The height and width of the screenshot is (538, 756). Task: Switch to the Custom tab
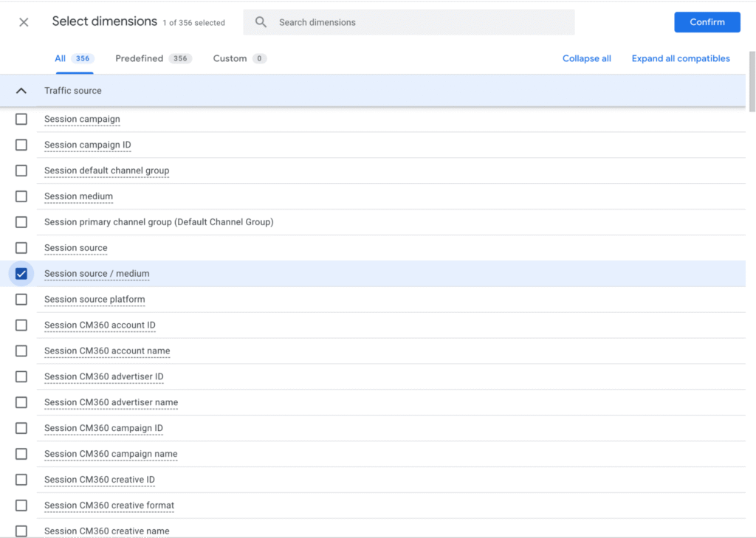tap(230, 58)
